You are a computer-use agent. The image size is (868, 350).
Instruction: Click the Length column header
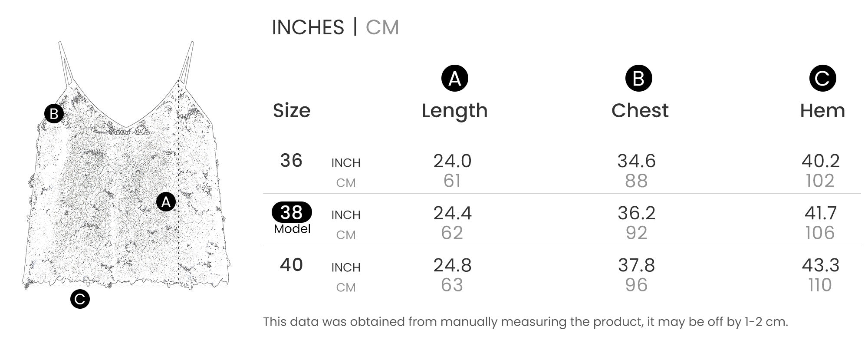coord(454,111)
